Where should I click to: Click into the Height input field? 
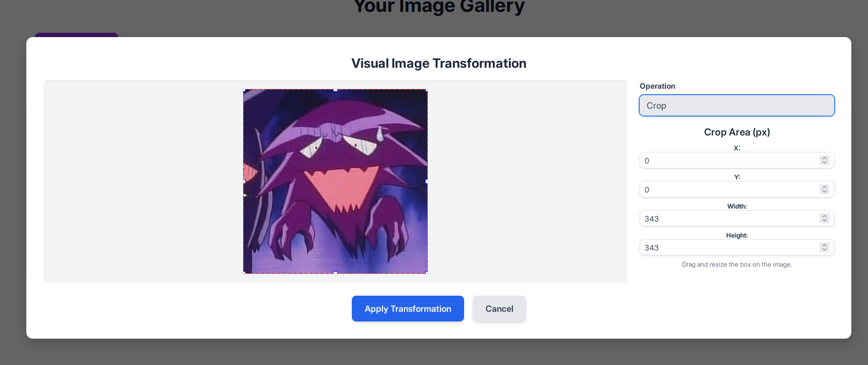coord(730,248)
